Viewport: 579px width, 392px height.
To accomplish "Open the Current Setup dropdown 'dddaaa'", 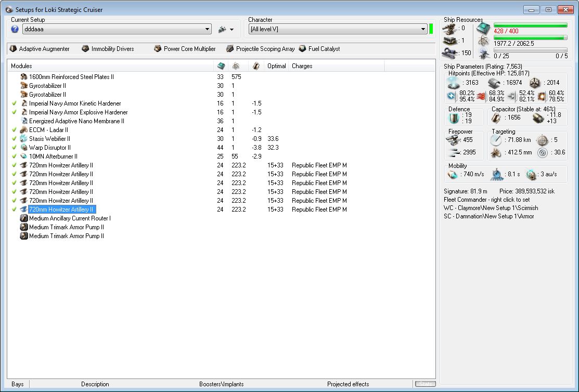I will [x=117, y=29].
